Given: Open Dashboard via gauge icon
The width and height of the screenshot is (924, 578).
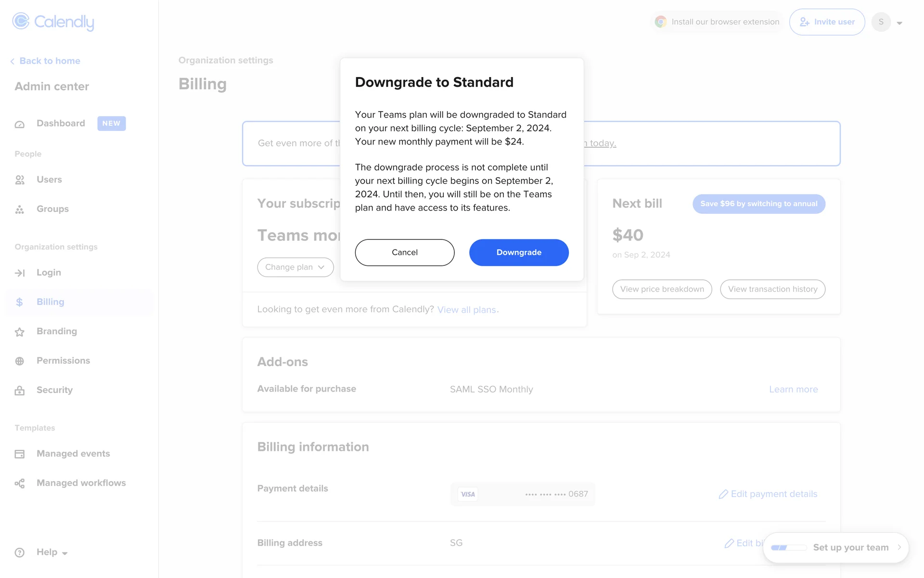Looking at the screenshot, I should [20, 124].
